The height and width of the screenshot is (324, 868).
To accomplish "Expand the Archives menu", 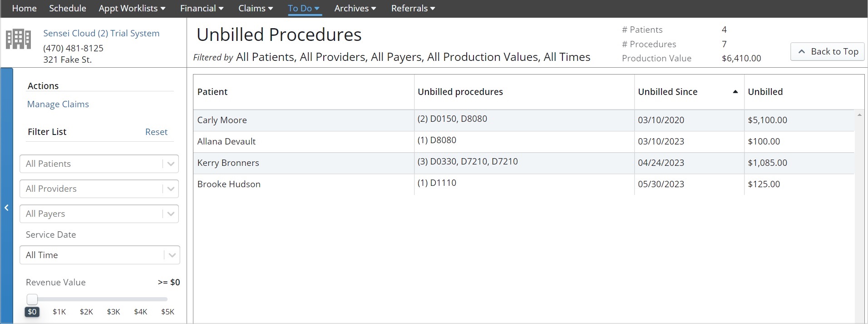I will coord(355,8).
